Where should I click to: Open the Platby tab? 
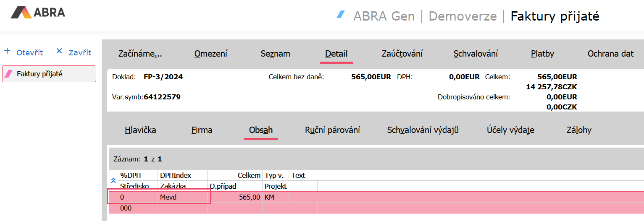(542, 54)
